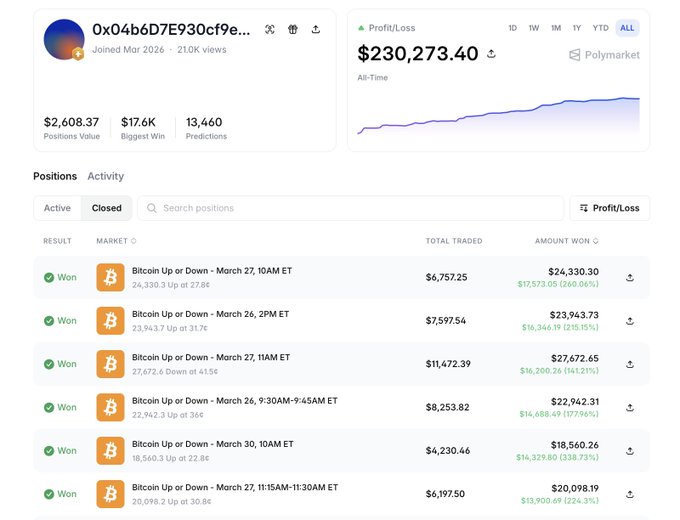This screenshot has width=680, height=520.
Task: Select the YTD time range
Action: 601,28
